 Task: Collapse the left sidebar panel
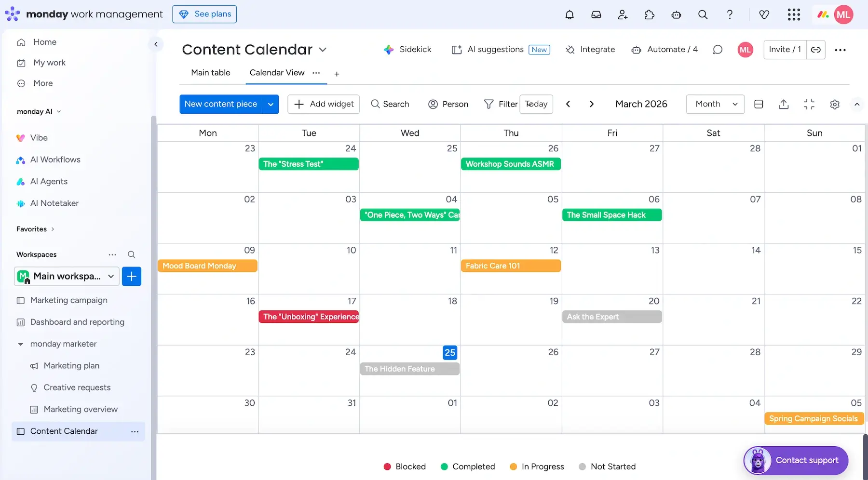pos(155,44)
